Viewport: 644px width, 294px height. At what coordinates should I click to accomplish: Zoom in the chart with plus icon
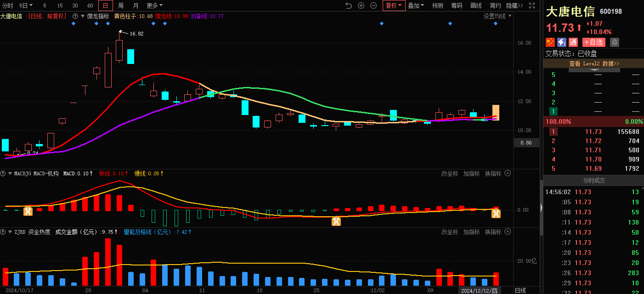click(361, 6)
